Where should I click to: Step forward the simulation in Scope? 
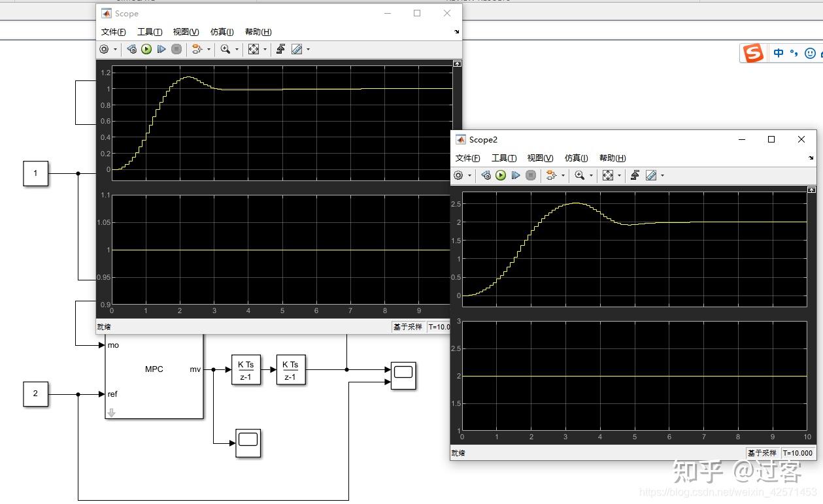tap(161, 49)
